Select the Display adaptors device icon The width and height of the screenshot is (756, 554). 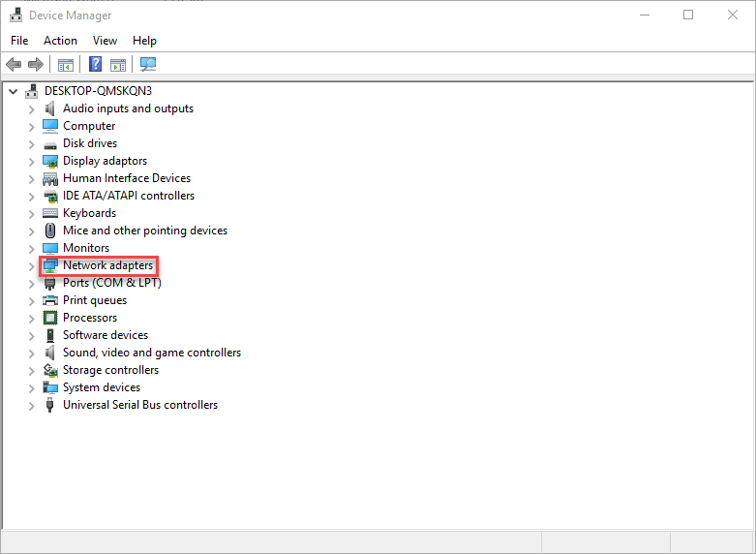[x=50, y=161]
